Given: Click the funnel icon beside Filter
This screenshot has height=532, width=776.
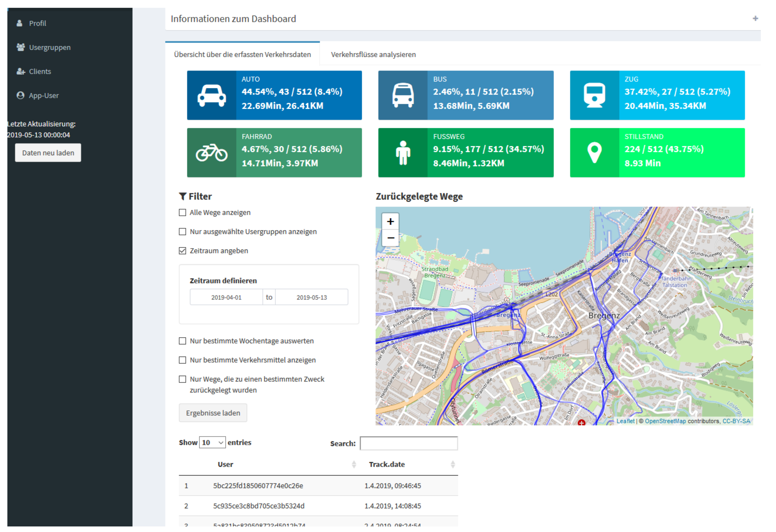Looking at the screenshot, I should click(x=183, y=196).
